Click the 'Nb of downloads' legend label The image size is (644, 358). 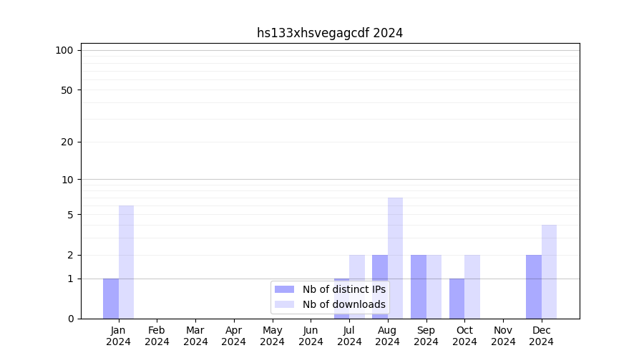coord(343,304)
